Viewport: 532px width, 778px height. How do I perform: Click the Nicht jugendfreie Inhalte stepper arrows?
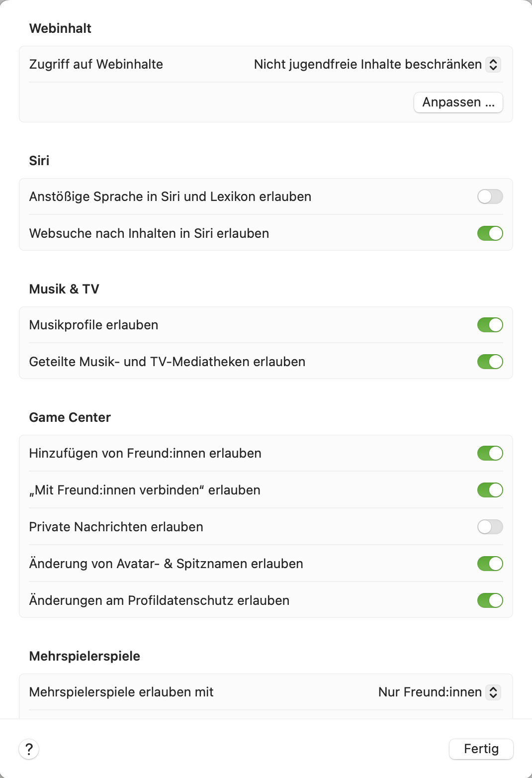(x=493, y=64)
